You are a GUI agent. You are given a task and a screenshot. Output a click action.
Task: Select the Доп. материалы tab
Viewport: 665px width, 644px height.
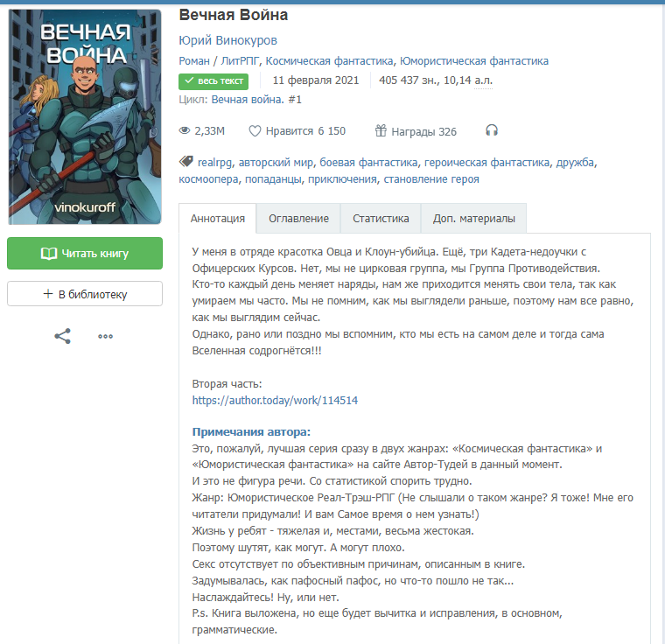(x=473, y=219)
